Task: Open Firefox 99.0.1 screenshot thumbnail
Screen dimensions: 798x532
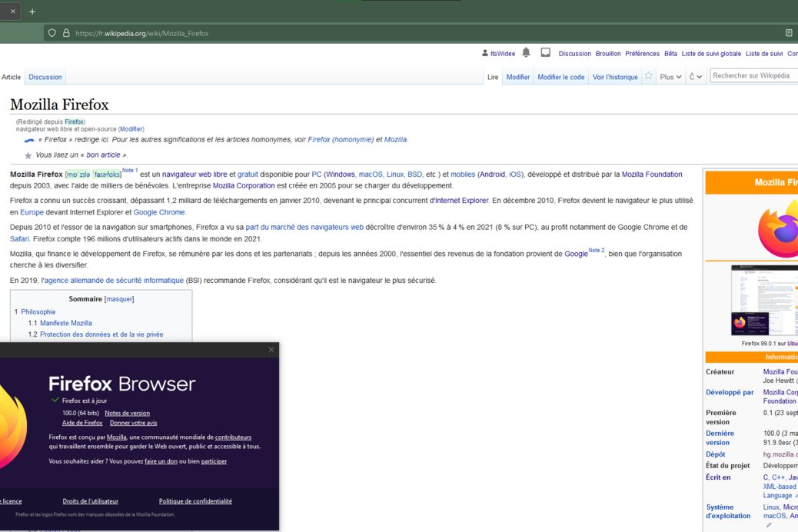Action: click(764, 301)
